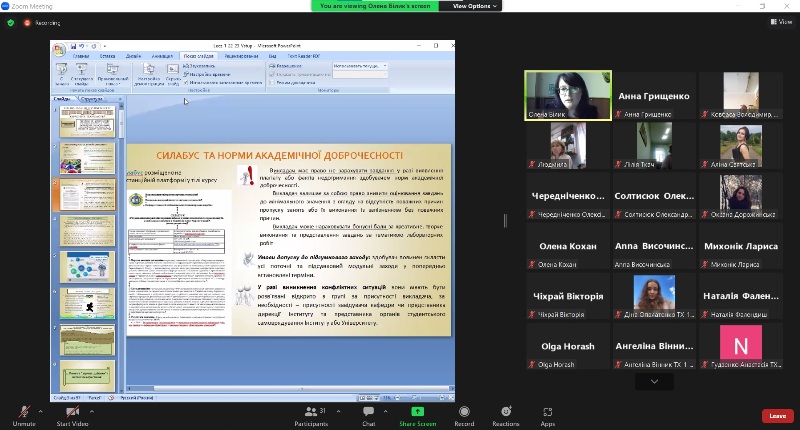Open Zoom Apps
Screen dimensions: 800x430
coord(547,411)
